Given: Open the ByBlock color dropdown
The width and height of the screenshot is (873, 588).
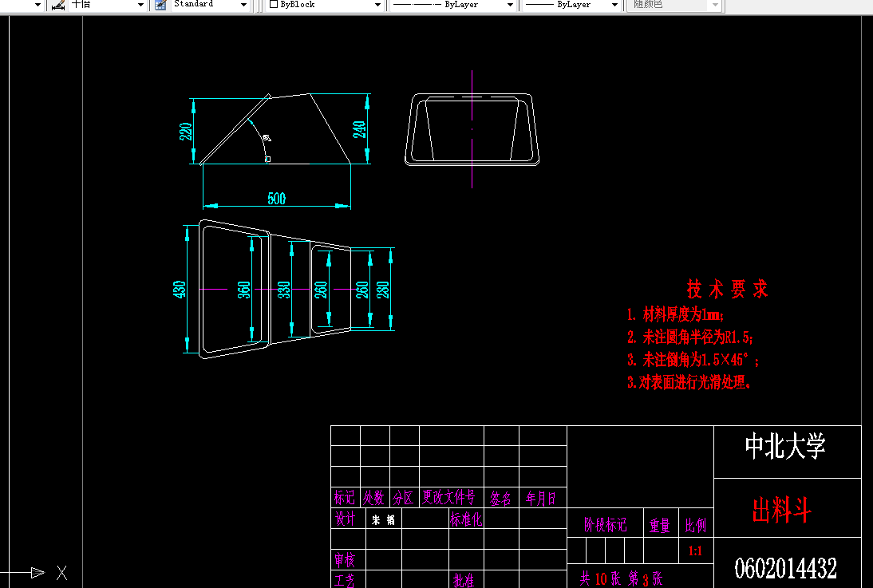Looking at the screenshot, I should [377, 5].
